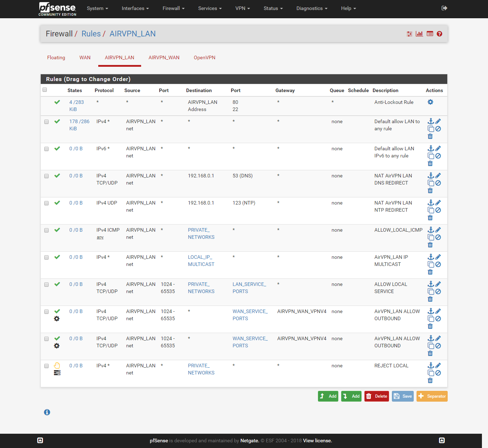This screenshot has width=488, height=448.
Task: Open the red Help question-mark icon
Action: pos(439,34)
